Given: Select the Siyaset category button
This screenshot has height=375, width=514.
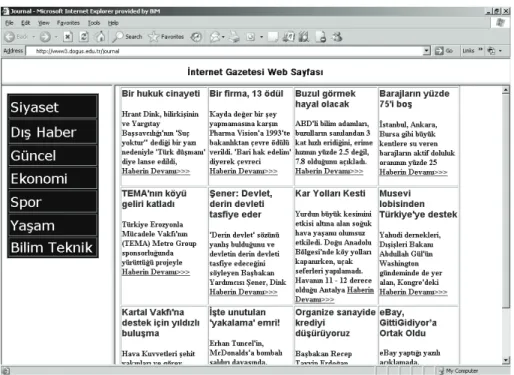Looking at the screenshot, I should point(53,107).
